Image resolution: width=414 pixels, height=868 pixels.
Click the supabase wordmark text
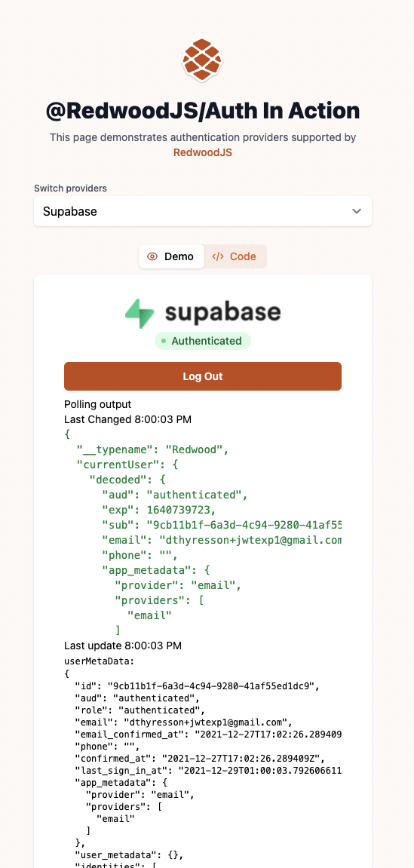[222, 313]
